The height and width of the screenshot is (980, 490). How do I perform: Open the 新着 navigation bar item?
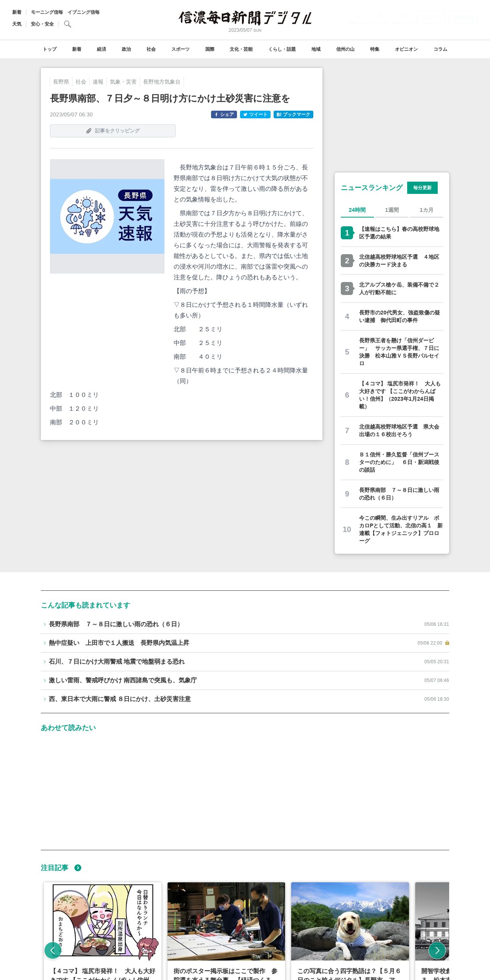point(77,49)
